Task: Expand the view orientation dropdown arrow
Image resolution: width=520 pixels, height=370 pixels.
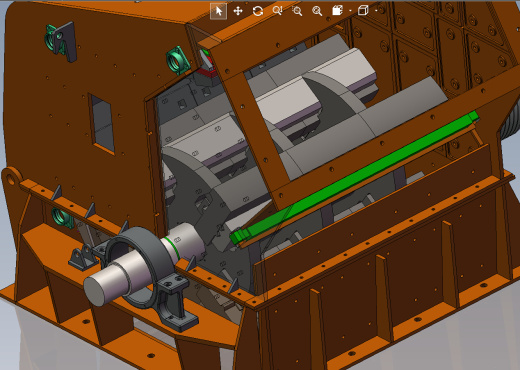Action: click(376, 11)
